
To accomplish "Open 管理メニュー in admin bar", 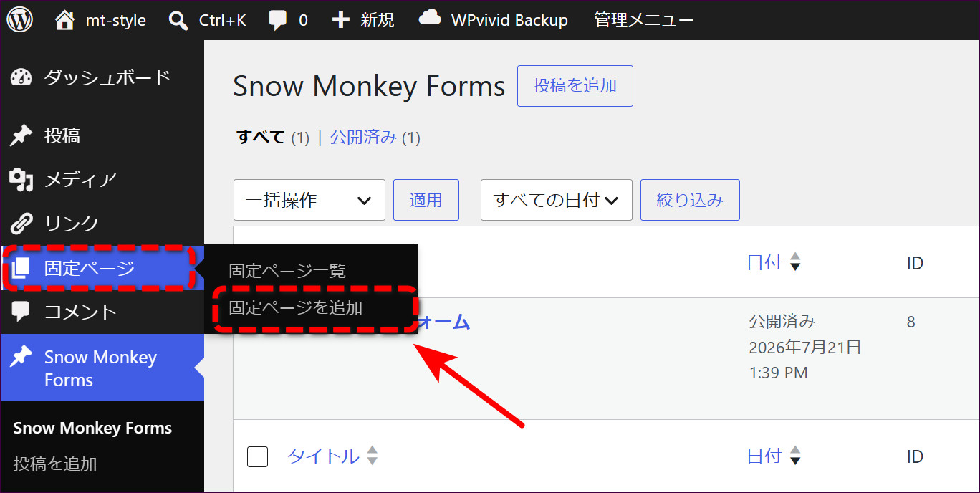I will 643,20.
